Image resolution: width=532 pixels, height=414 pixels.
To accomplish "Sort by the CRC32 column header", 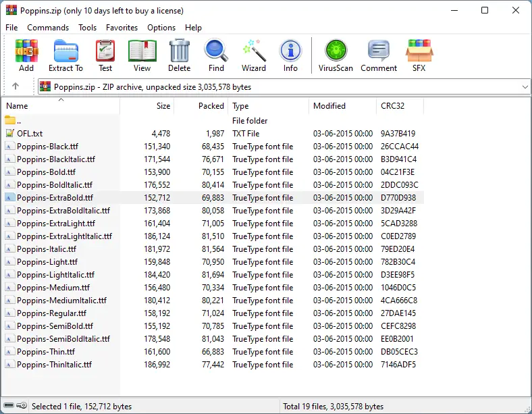I will (x=400, y=106).
